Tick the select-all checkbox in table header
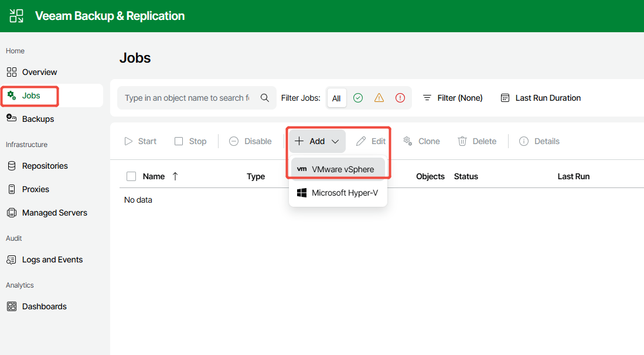 click(x=131, y=176)
